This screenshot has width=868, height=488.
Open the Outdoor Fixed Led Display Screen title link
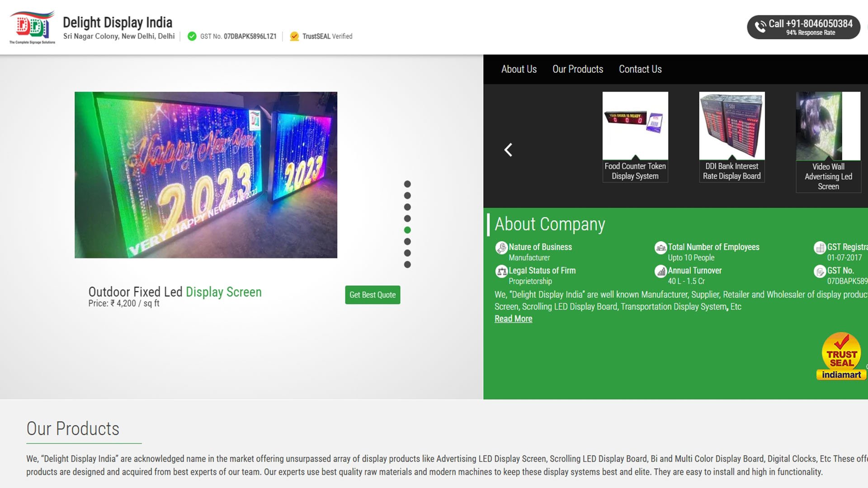[x=175, y=292]
